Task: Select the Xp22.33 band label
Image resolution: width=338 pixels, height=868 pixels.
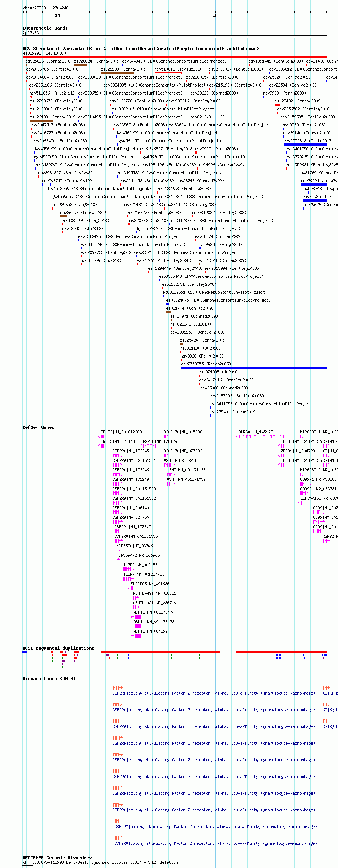Action: pyautogui.click(x=31, y=33)
